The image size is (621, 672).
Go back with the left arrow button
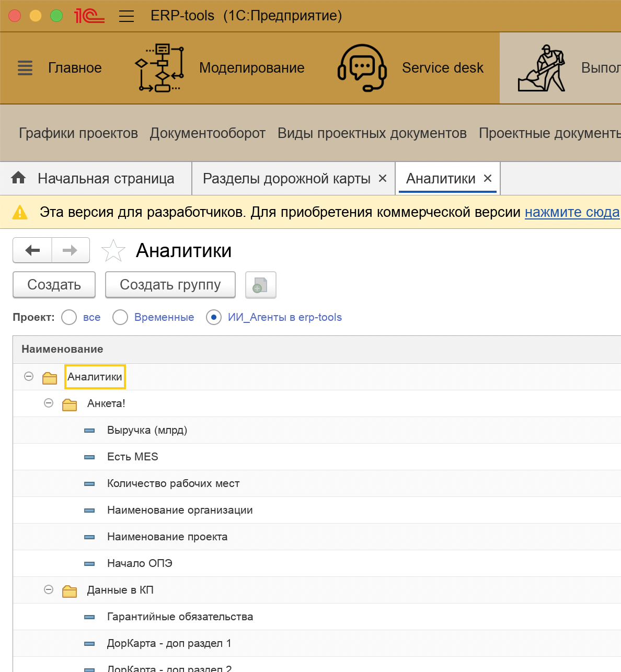[32, 250]
